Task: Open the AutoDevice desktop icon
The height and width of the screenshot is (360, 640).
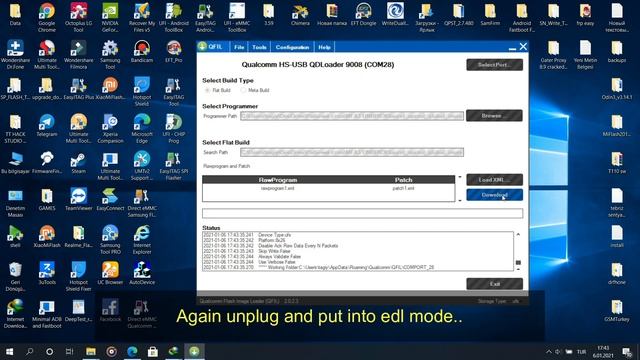Action: pos(142,273)
